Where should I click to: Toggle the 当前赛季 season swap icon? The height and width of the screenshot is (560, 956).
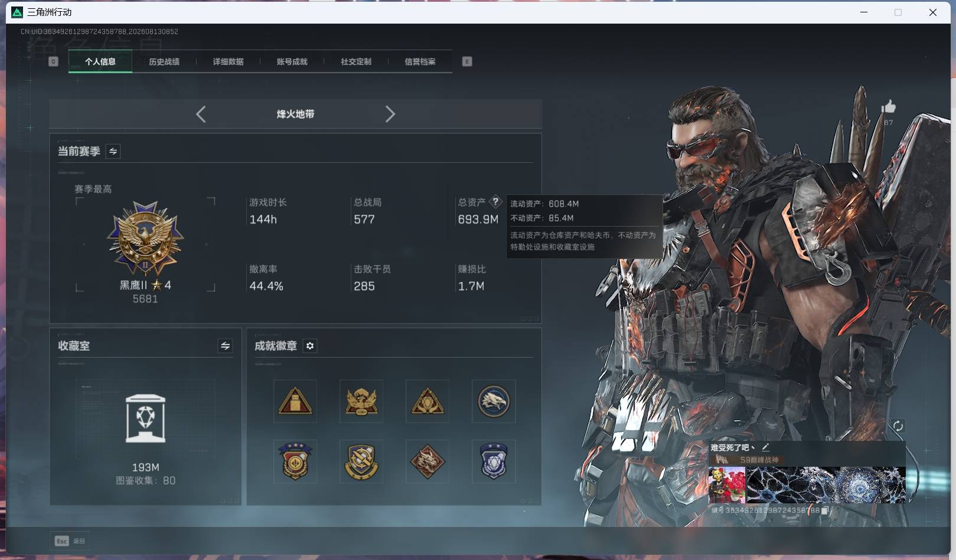pos(113,151)
